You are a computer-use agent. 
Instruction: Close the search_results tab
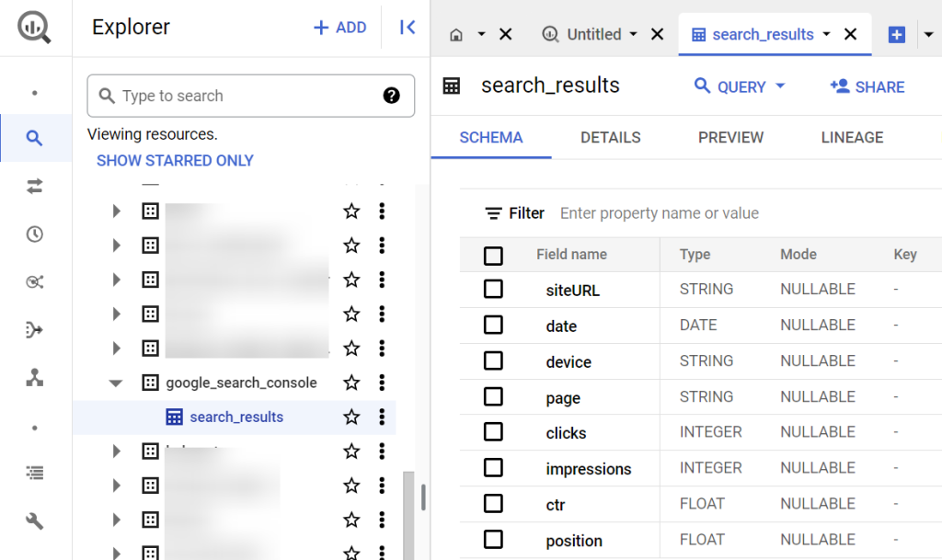850,34
